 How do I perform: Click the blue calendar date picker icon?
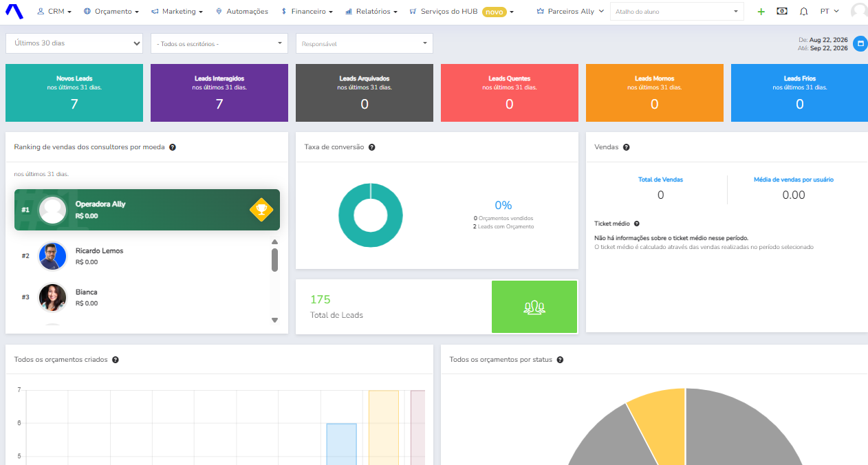click(x=860, y=44)
